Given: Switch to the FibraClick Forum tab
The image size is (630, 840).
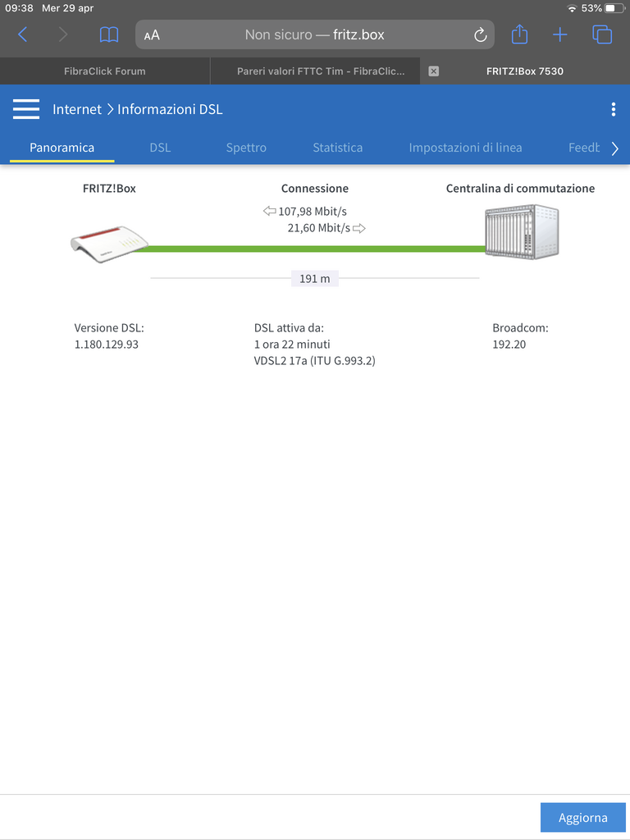Looking at the screenshot, I should pos(104,71).
